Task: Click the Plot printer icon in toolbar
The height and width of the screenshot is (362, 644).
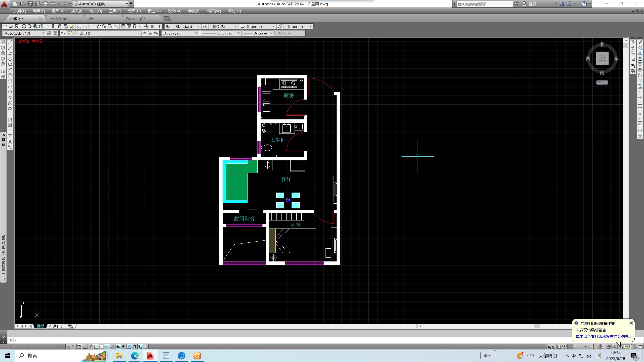Action: coord(24,26)
